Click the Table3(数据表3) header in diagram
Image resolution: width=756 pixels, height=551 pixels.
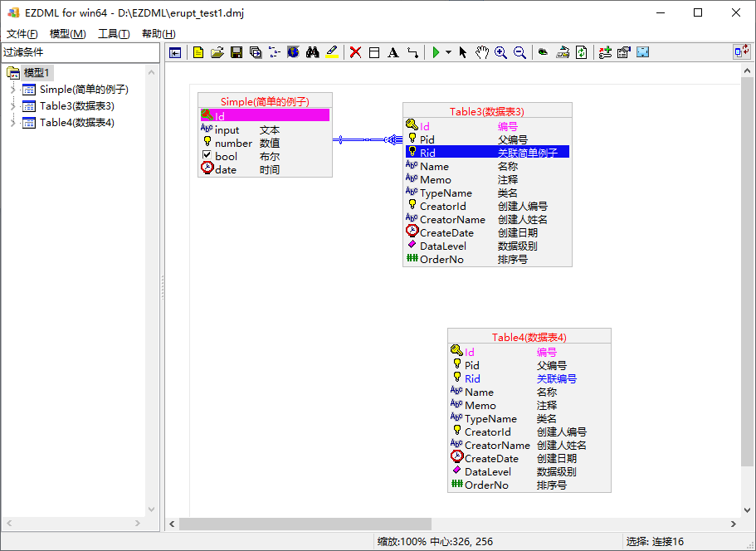(x=487, y=111)
